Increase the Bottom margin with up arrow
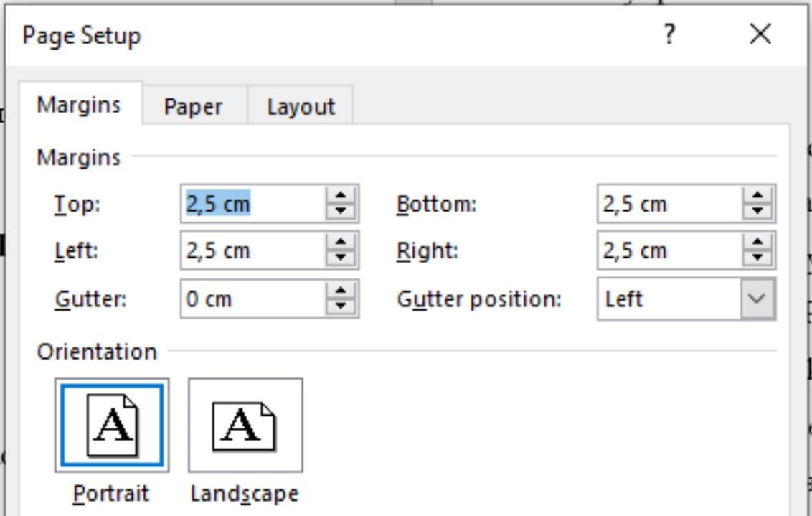 point(757,196)
